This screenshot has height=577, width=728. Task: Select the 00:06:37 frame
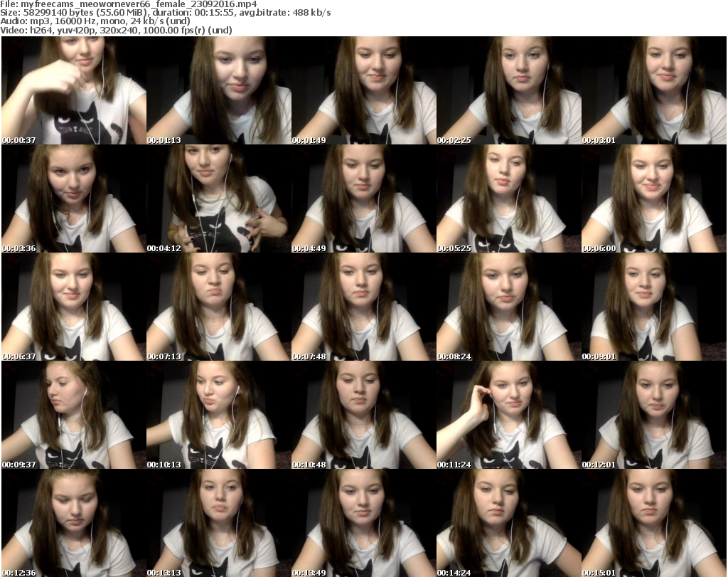(74, 307)
